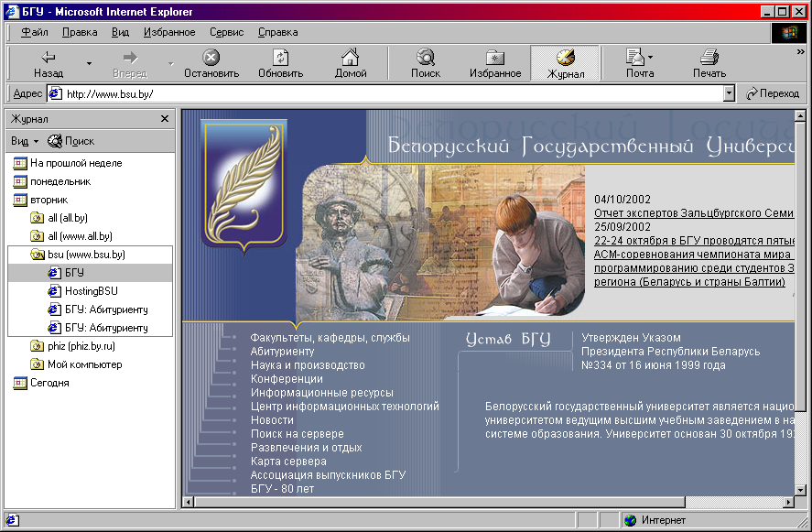Open Новости link
The image size is (812, 532).
272,420
